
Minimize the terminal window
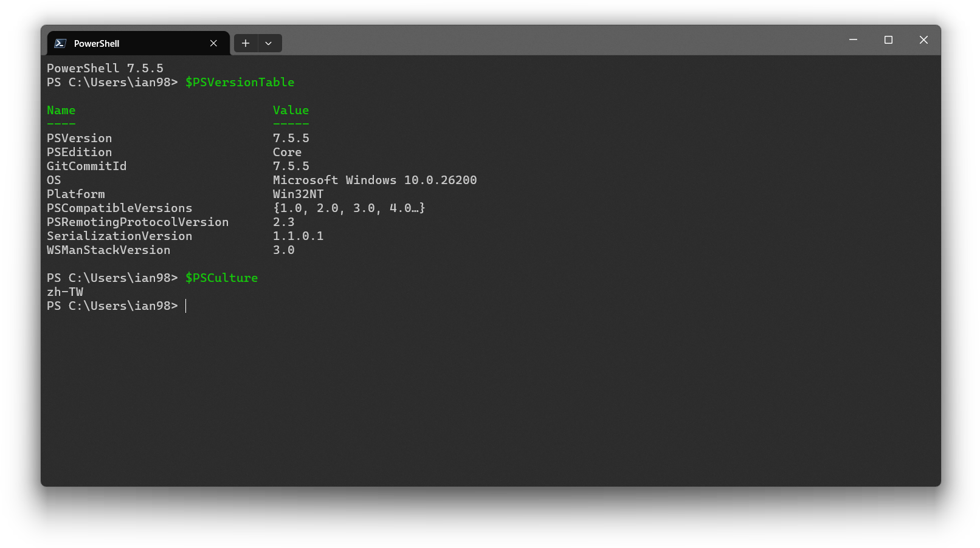click(853, 39)
